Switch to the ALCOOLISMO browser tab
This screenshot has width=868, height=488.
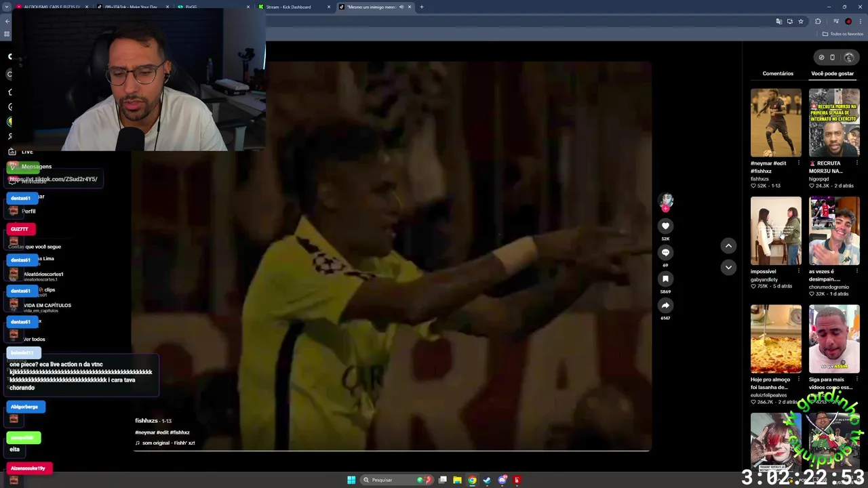tap(52, 7)
